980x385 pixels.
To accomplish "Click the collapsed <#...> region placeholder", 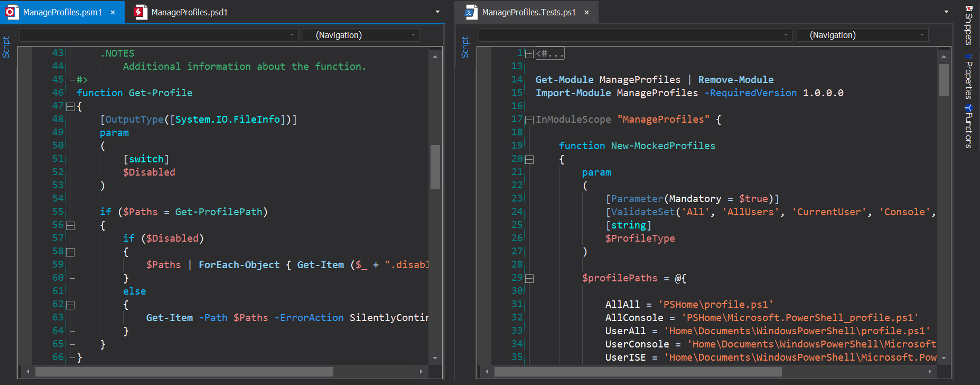I will coord(550,53).
